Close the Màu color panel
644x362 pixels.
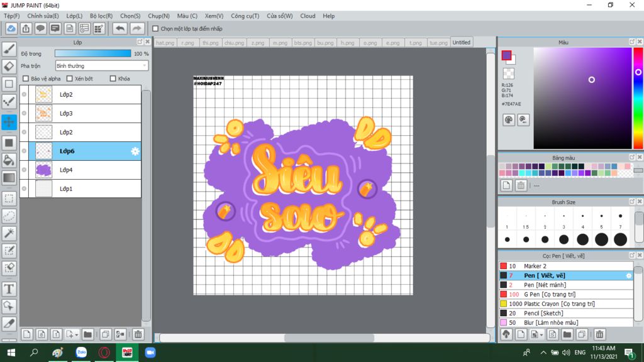[x=640, y=42]
